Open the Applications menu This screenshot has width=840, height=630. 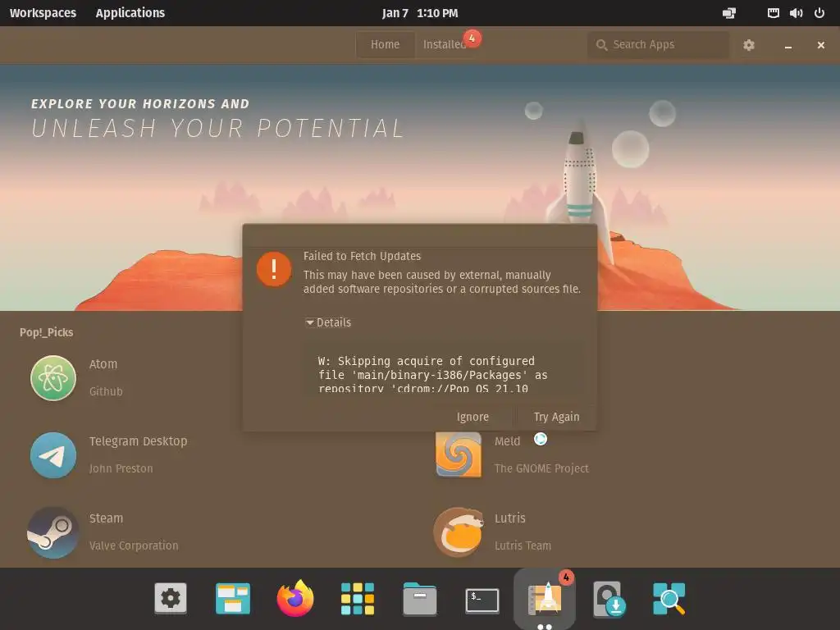[x=130, y=13]
